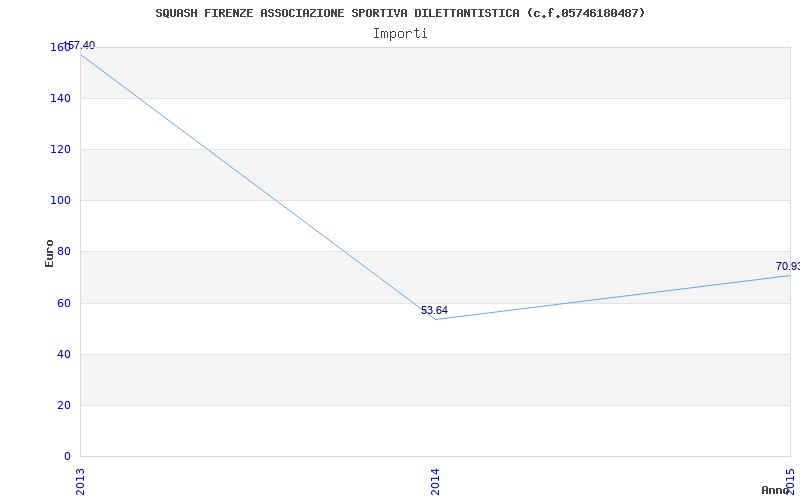Screen dimensions: 800x500
Task: Click the Anno axis label
Action: [x=775, y=490]
